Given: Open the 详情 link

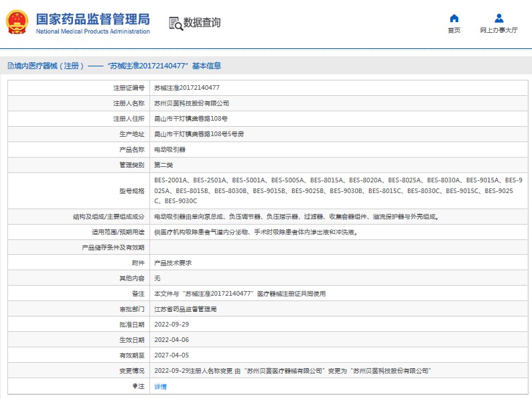Looking at the screenshot, I should [x=161, y=386].
